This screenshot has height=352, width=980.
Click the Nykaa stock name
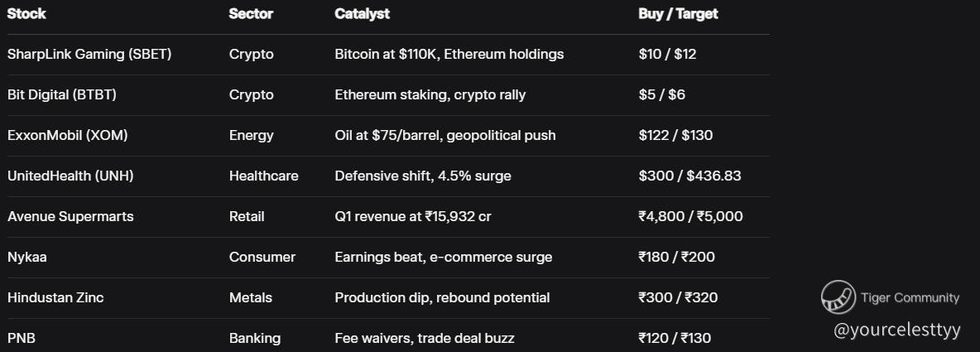pyautogui.click(x=27, y=257)
